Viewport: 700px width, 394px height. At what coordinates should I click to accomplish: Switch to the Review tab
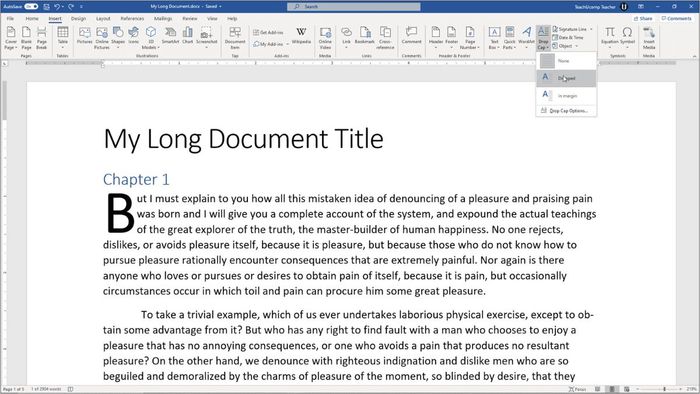pos(190,19)
